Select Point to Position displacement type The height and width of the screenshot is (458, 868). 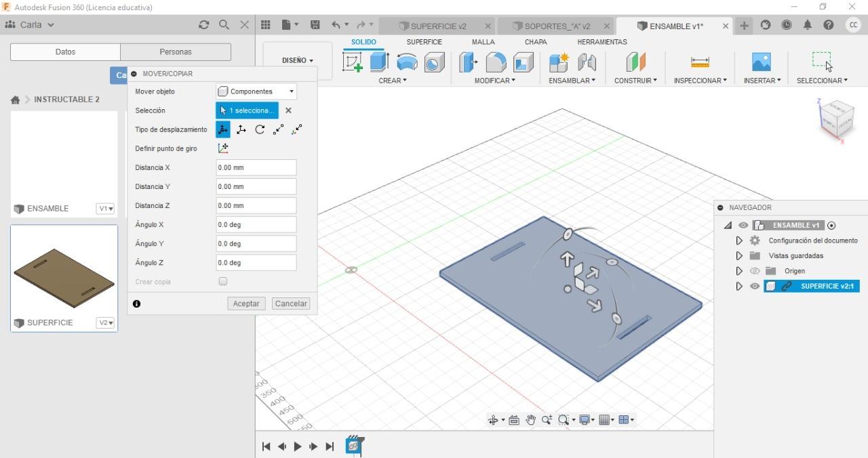[297, 129]
